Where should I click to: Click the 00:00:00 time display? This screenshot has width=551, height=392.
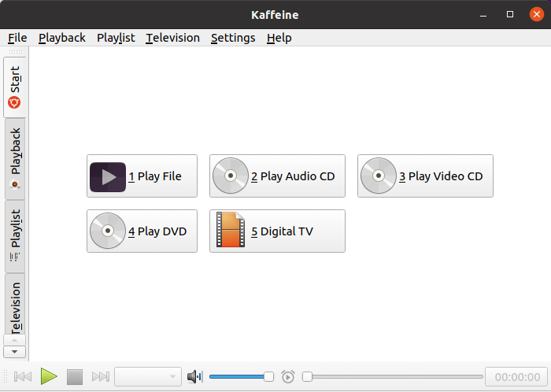516,377
